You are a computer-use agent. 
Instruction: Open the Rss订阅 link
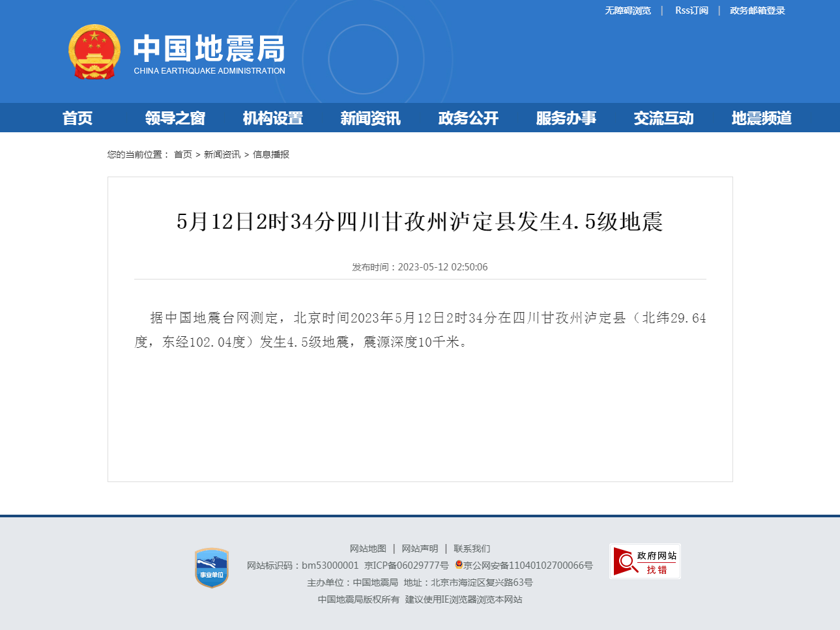(x=691, y=10)
